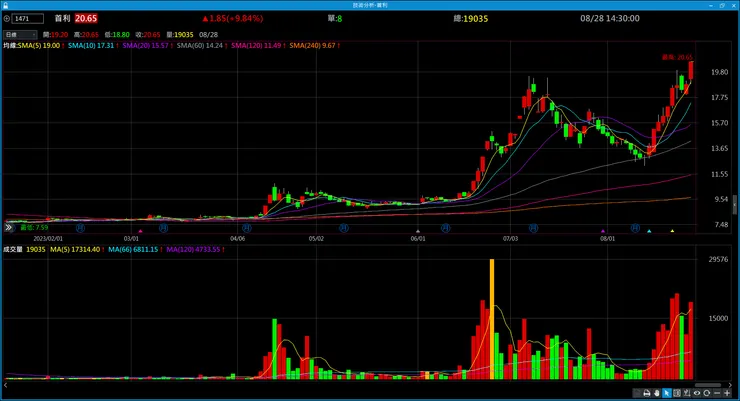Click the 最高: 20.65 high price label
The width and height of the screenshot is (740, 401).
click(677, 57)
